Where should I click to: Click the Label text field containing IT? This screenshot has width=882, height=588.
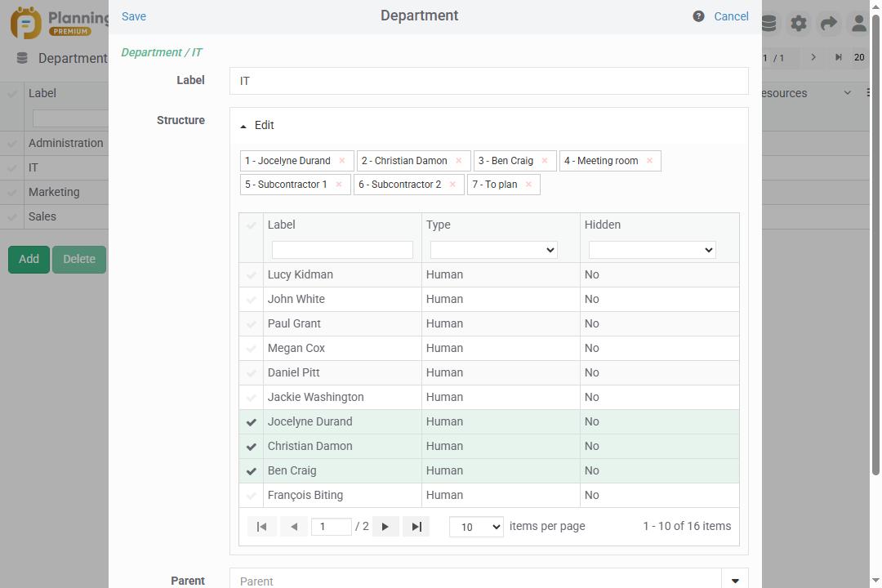click(x=489, y=81)
